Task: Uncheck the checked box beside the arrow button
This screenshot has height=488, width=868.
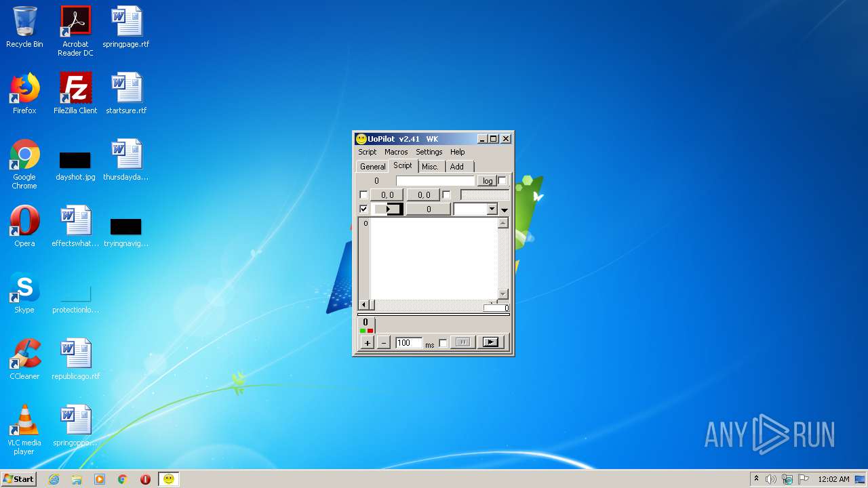Action: tap(363, 209)
